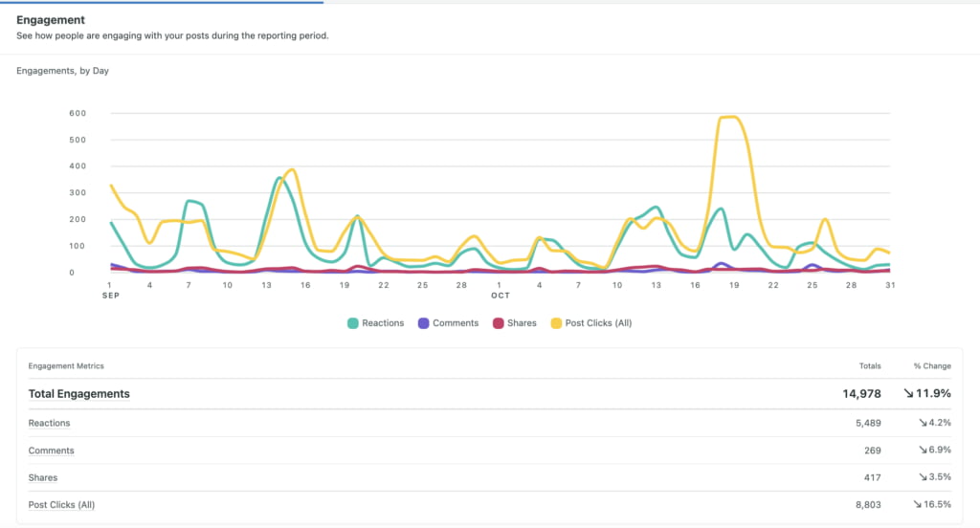Image resolution: width=980 pixels, height=528 pixels.
Task: Toggle the Shares series in chart legend
Action: click(x=522, y=323)
